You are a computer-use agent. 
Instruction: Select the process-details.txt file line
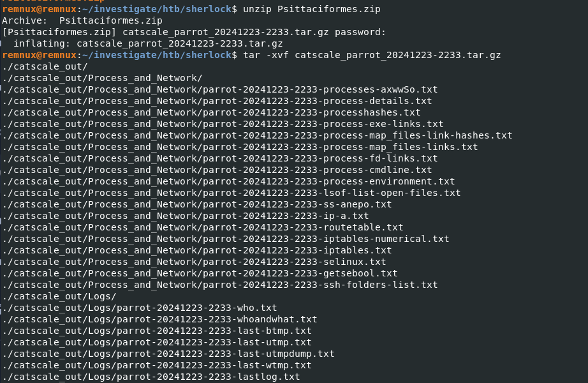[x=217, y=101]
